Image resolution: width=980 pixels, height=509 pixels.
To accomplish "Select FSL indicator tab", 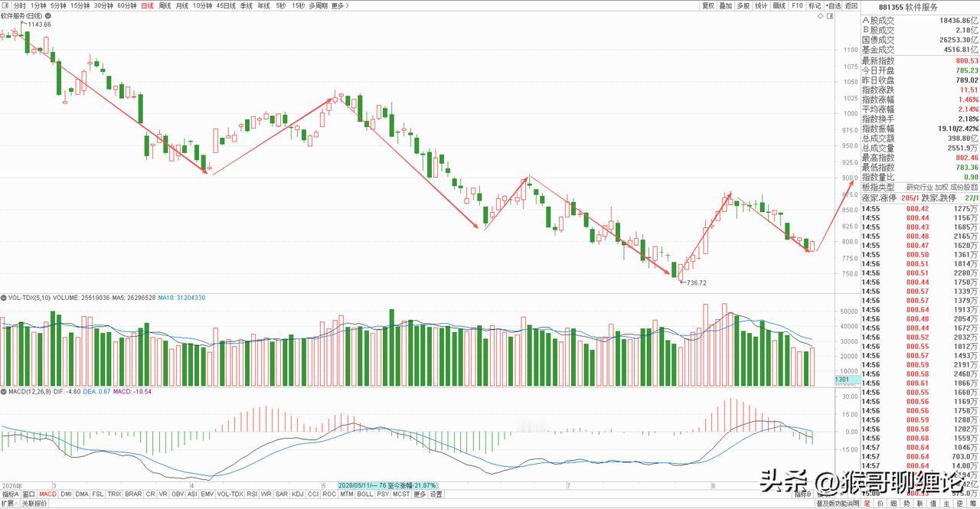I will click(98, 494).
